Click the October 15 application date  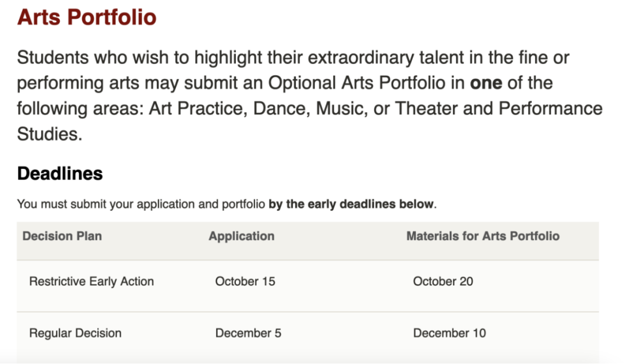coord(245,281)
